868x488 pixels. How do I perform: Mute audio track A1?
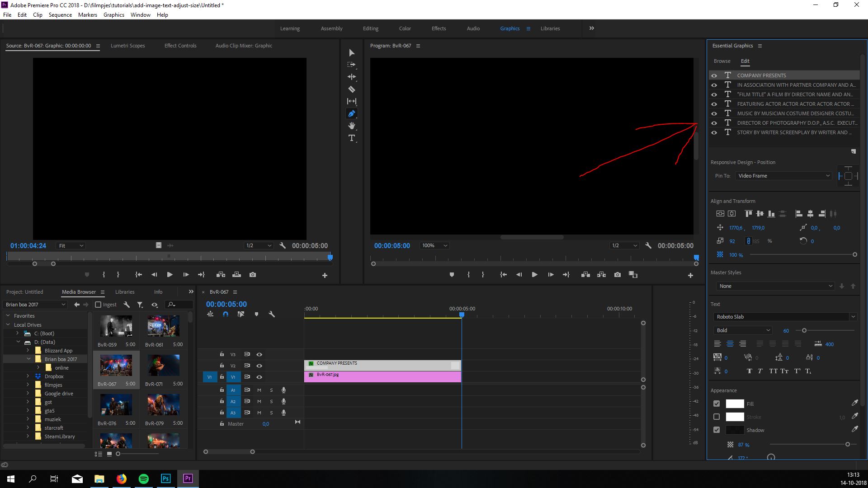pyautogui.click(x=259, y=390)
